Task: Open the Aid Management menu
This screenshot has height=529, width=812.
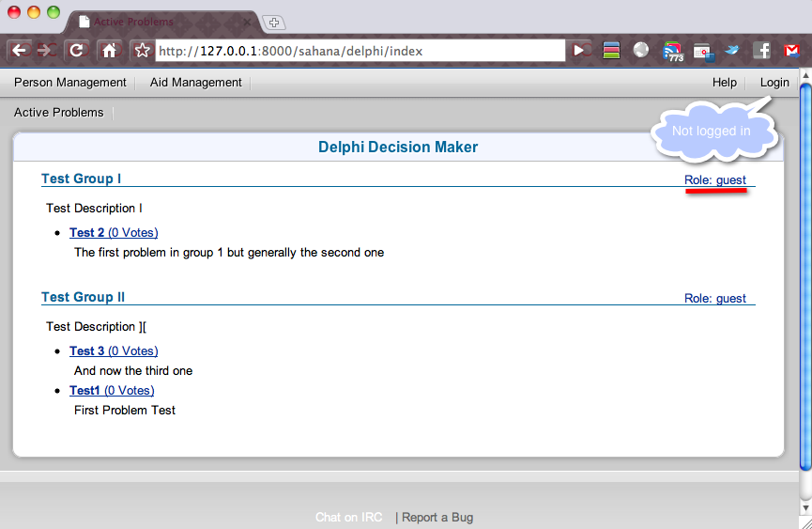Action: [196, 83]
